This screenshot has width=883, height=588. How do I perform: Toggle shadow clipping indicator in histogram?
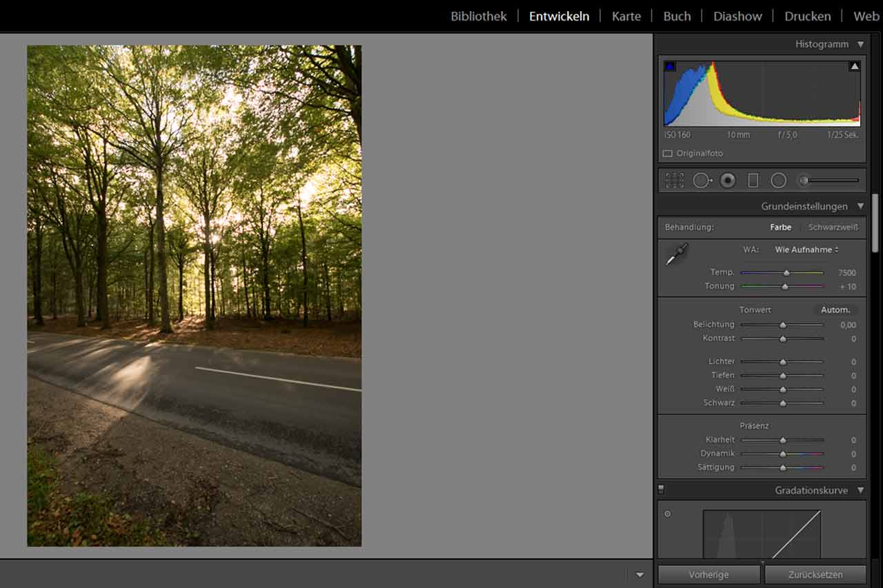(670, 67)
